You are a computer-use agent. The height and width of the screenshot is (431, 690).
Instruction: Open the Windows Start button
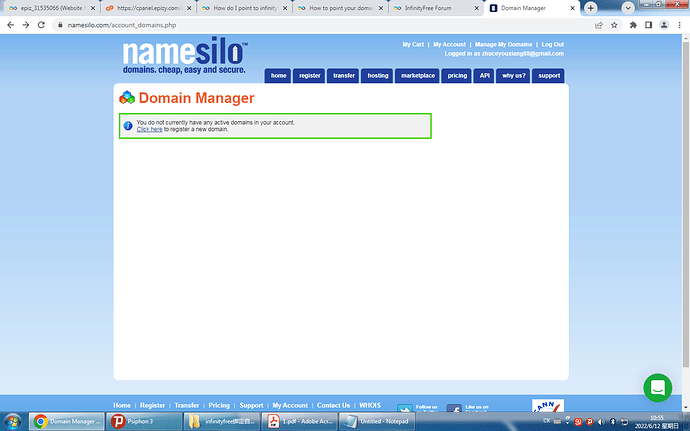click(x=12, y=422)
